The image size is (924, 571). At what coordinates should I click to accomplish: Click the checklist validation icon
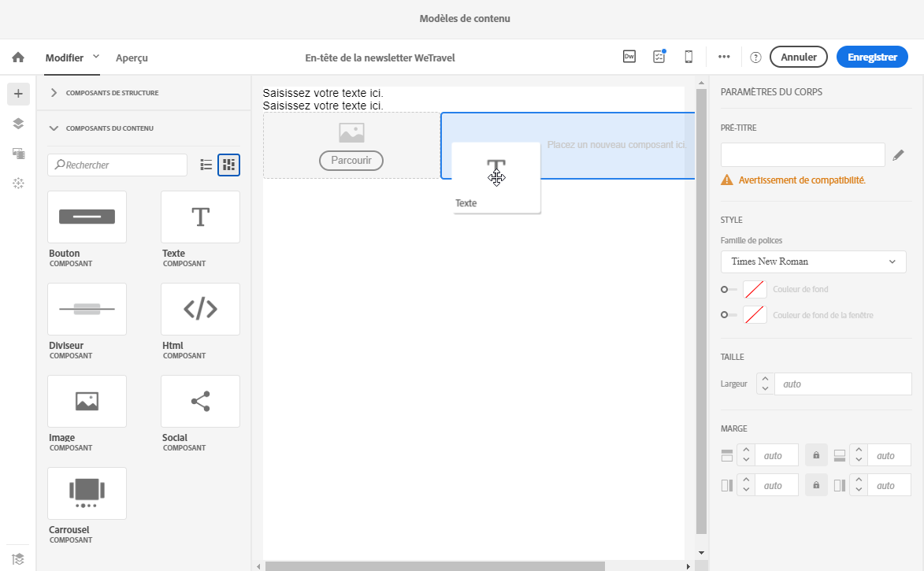[659, 57]
